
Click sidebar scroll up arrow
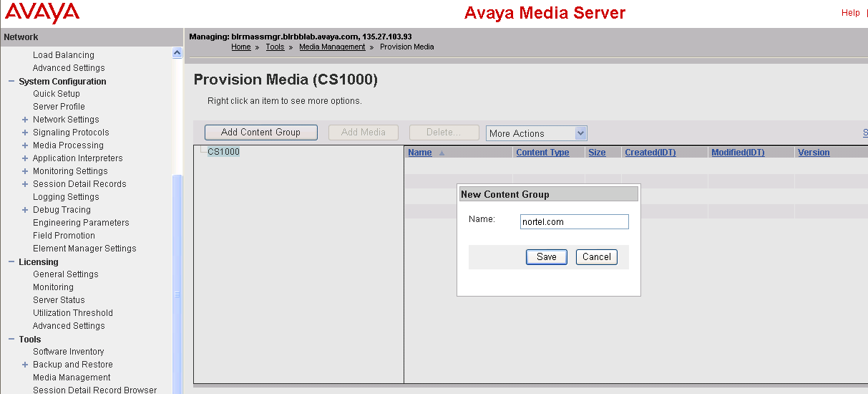[177, 53]
